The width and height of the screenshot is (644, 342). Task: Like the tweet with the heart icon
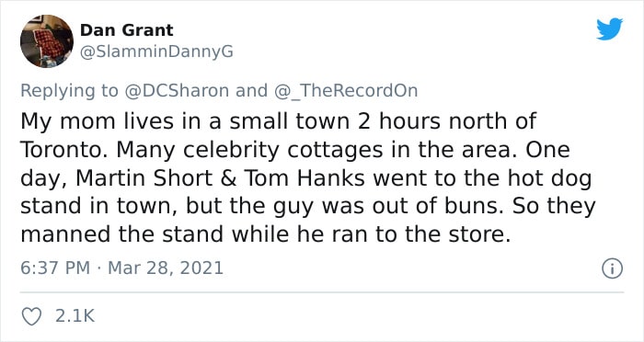point(31,316)
